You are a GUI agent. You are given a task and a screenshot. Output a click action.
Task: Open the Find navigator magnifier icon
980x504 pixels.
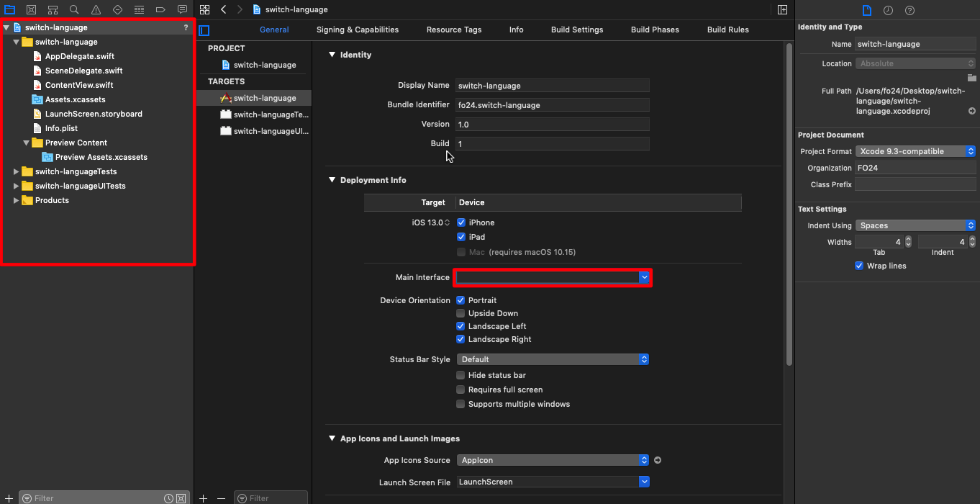pyautogui.click(x=74, y=9)
